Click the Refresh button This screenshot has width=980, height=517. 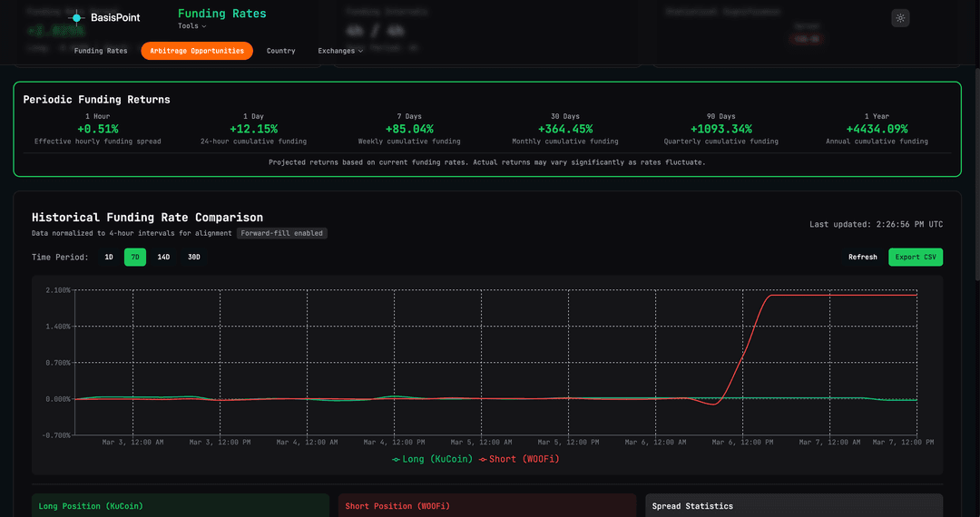point(862,257)
